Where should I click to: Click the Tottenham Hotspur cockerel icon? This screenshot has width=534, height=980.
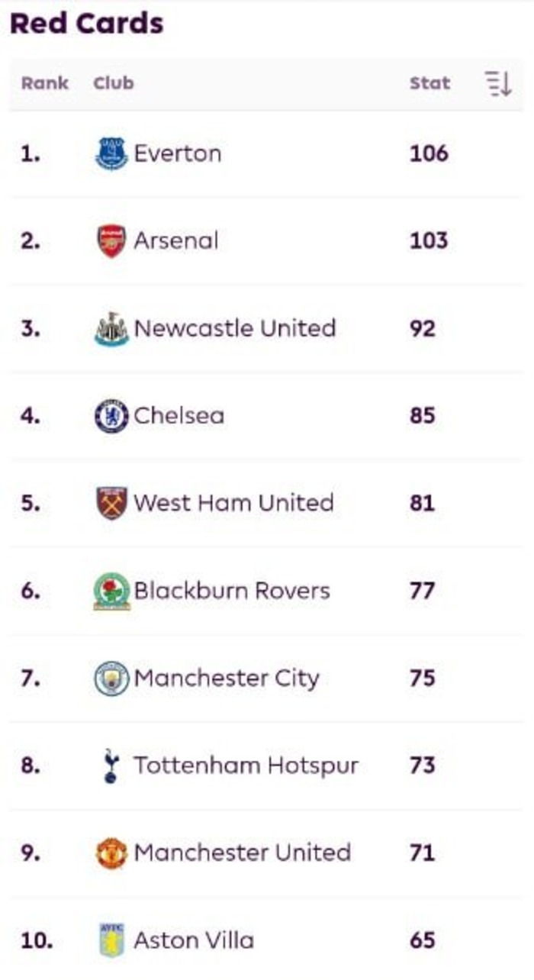[x=111, y=766]
